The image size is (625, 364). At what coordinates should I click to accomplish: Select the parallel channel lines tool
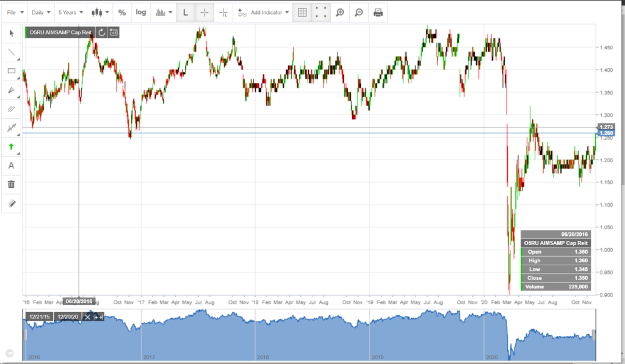pyautogui.click(x=11, y=109)
